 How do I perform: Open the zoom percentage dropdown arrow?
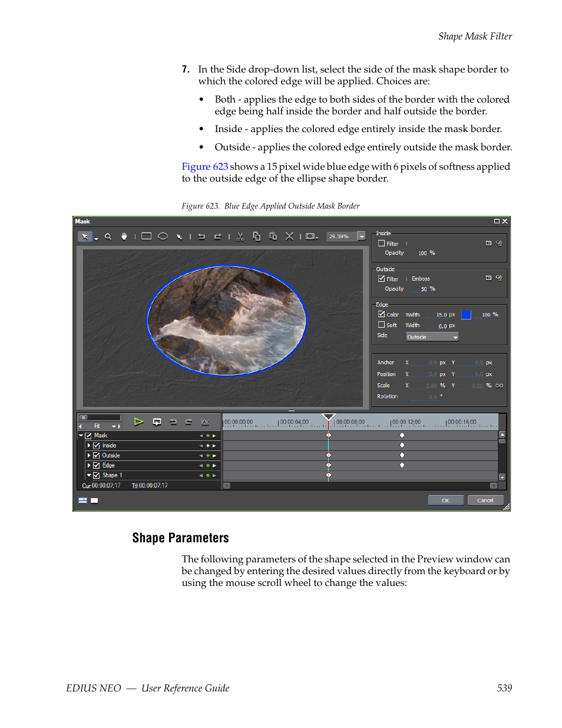pyautogui.click(x=362, y=236)
